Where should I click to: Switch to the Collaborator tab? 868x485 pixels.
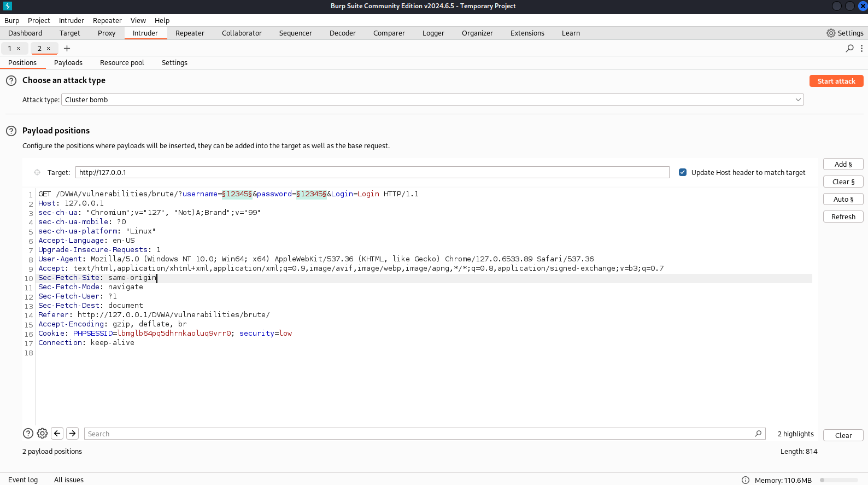pos(242,33)
